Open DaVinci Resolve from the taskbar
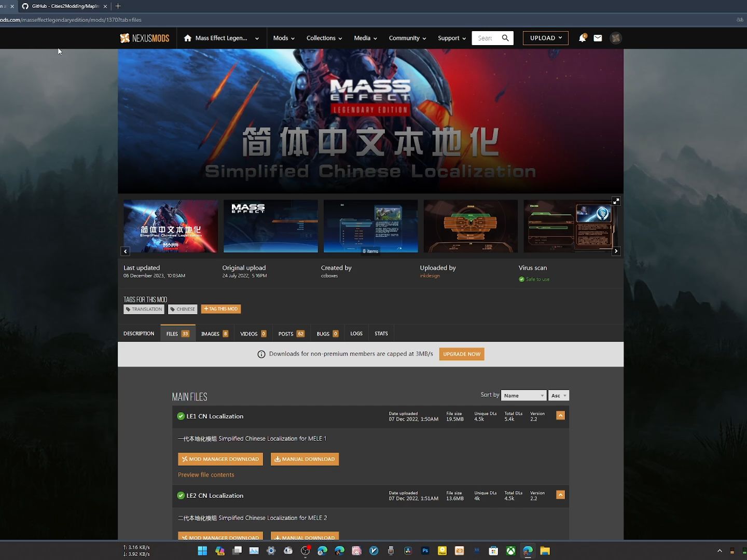Image resolution: width=747 pixels, height=560 pixels. coord(408,551)
